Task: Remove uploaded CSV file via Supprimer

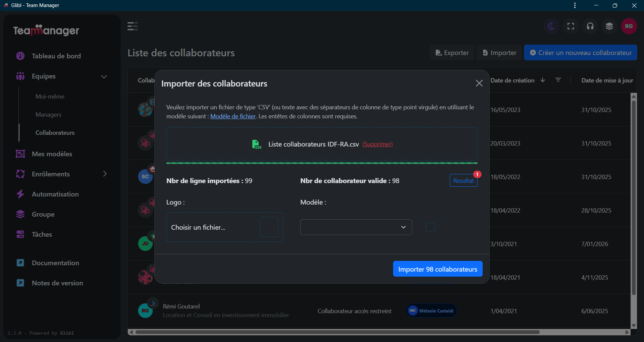Action: (x=377, y=144)
